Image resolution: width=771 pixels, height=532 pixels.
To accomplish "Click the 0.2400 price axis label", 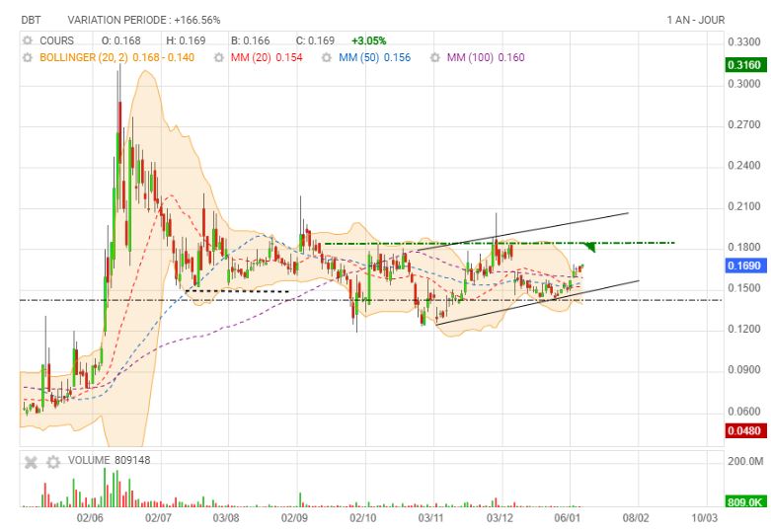I will coord(744,166).
